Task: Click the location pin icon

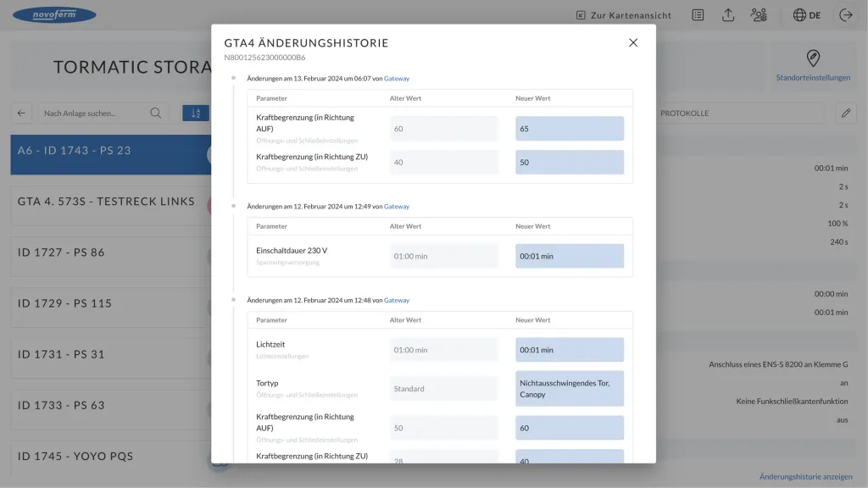Action: pyautogui.click(x=813, y=58)
